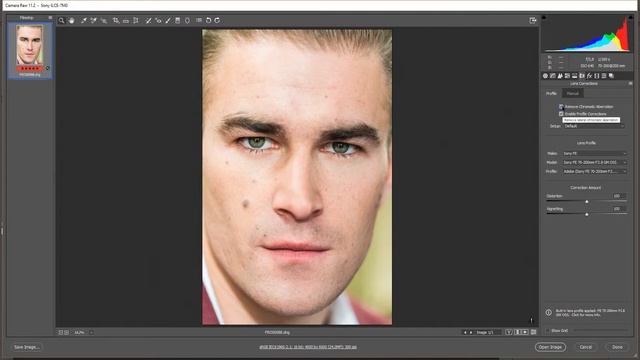Open the Calibration panel icon
This screenshot has height=360, width=640.
coord(597,76)
